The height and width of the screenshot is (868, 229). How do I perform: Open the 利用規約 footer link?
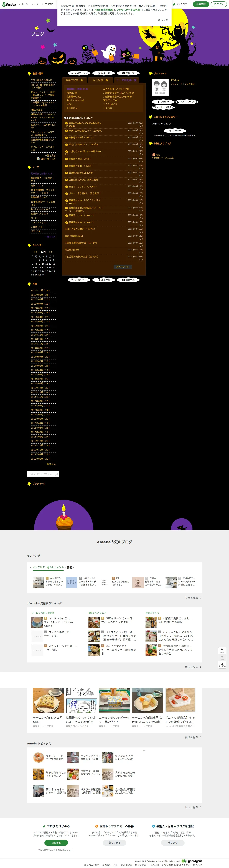[x=126, y=865]
